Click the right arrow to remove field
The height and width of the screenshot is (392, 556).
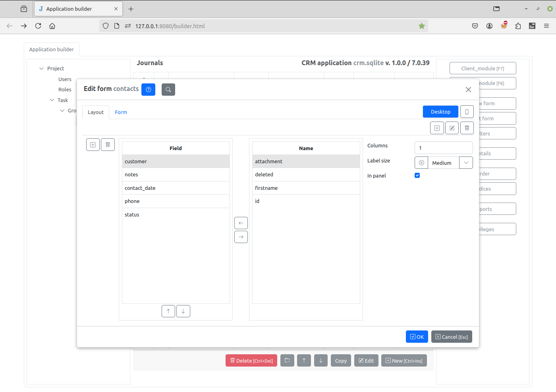tap(241, 237)
